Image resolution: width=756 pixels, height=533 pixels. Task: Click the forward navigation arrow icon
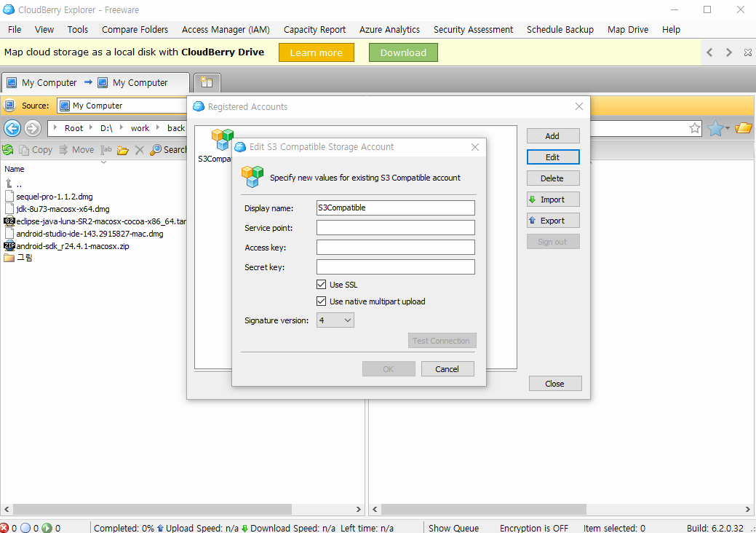coord(32,128)
